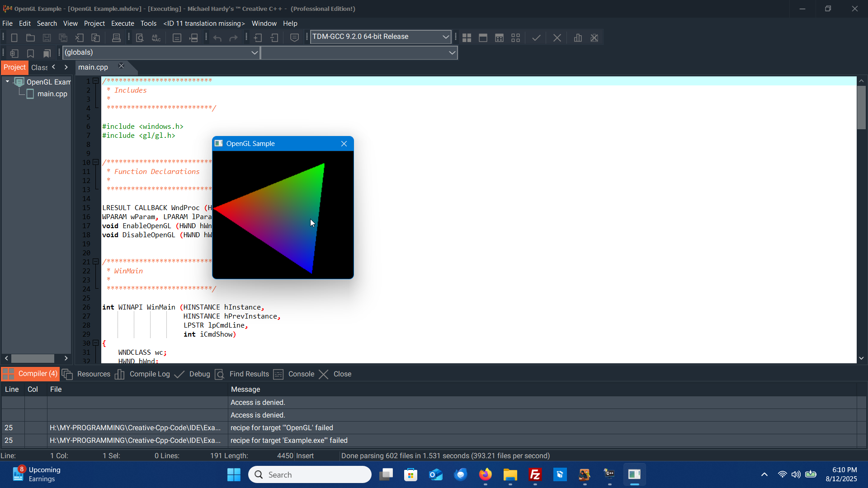Image resolution: width=868 pixels, height=488 pixels.
Task: Open the TDM-GCC compiler dropdown
Action: click(445, 37)
